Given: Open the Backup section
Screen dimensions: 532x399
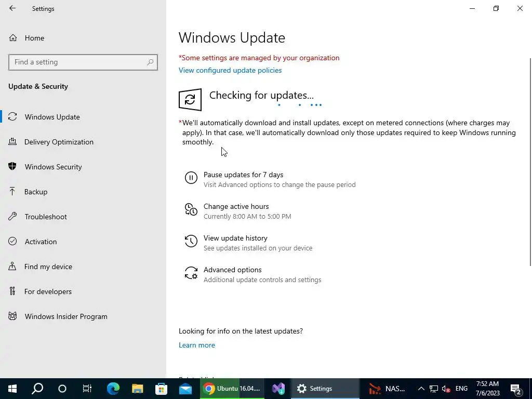Looking at the screenshot, I should click(83, 192).
